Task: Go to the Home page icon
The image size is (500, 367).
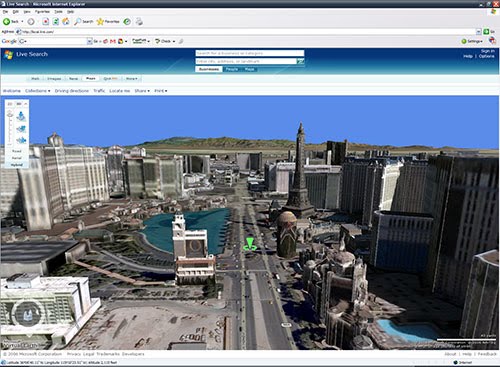Action: pyautogui.click(x=66, y=22)
